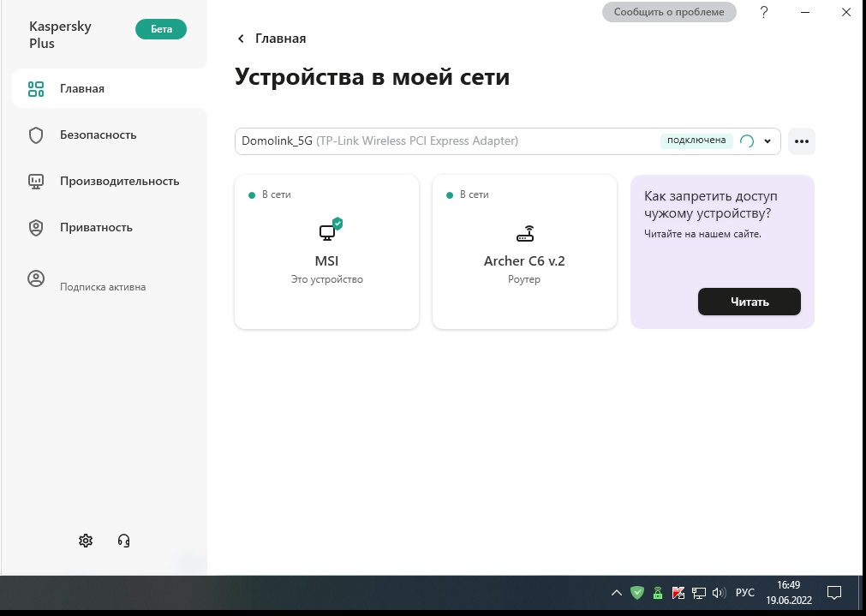Open the volume speaker tray icon
This screenshot has height=616, width=866.
coord(719,593)
